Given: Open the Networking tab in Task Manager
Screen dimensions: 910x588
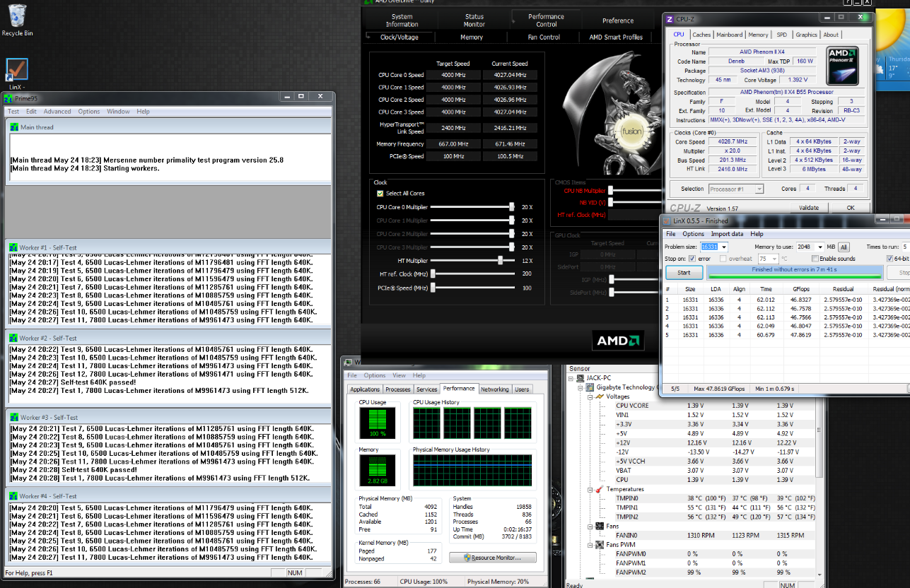Looking at the screenshot, I should [x=494, y=389].
